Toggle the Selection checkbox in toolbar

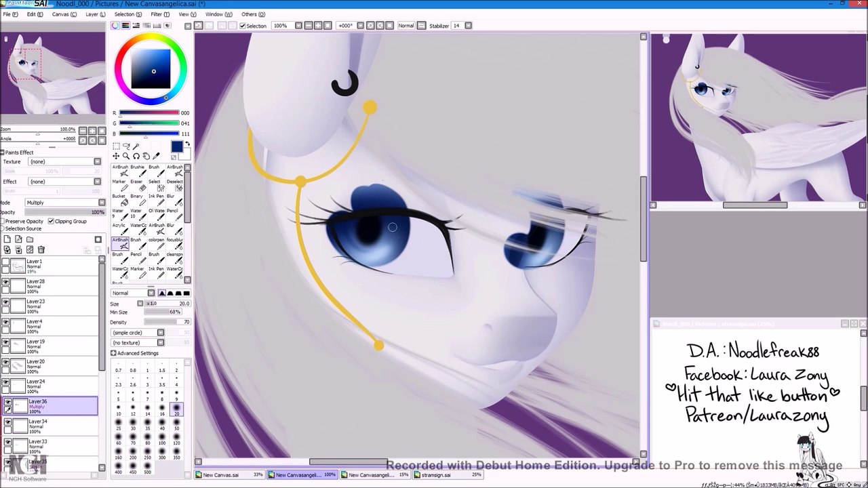243,26
